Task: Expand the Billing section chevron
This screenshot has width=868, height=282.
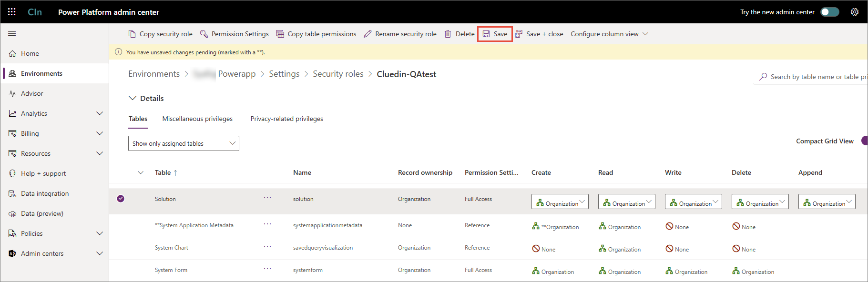Action: tap(100, 133)
